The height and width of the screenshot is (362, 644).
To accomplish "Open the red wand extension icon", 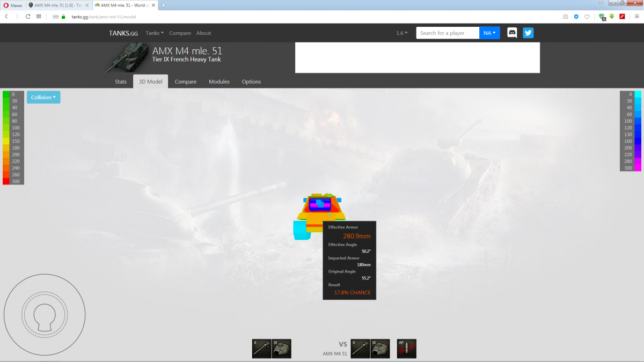I will click(x=623, y=17).
